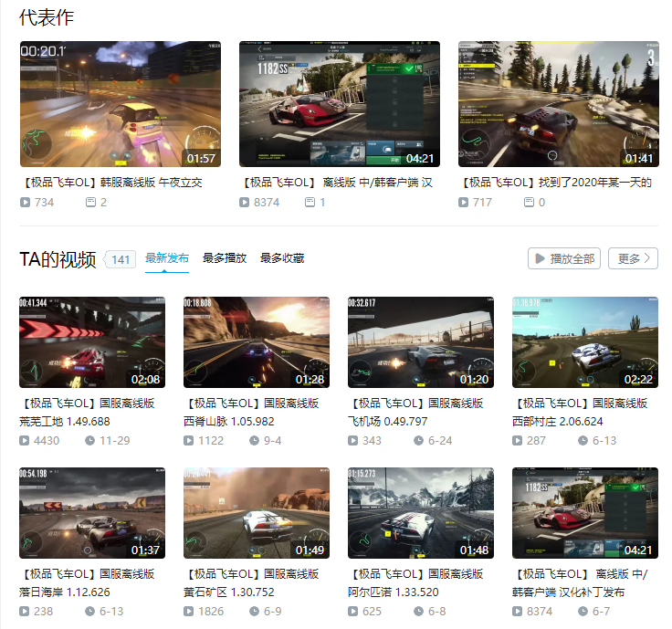Screen dimensions: 672x629
Task: Open the 午夜立交 featured video thumbnail
Action: pyautogui.click(x=121, y=104)
